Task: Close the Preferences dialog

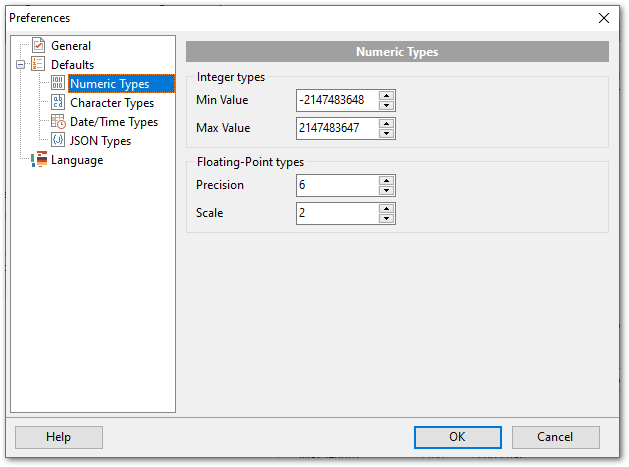Action: click(604, 18)
